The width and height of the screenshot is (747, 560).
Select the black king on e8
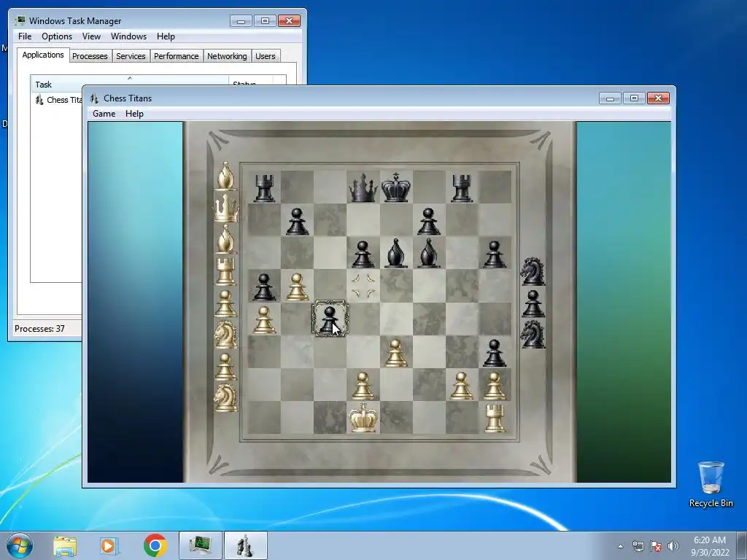pyautogui.click(x=396, y=187)
